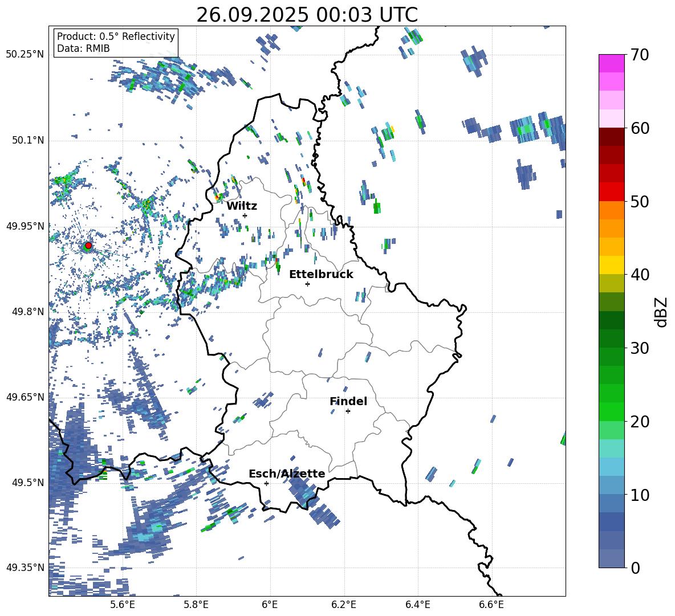Image resolution: width=675 pixels, height=616 pixels.
Task: Select the Findel city label
Action: (348, 401)
